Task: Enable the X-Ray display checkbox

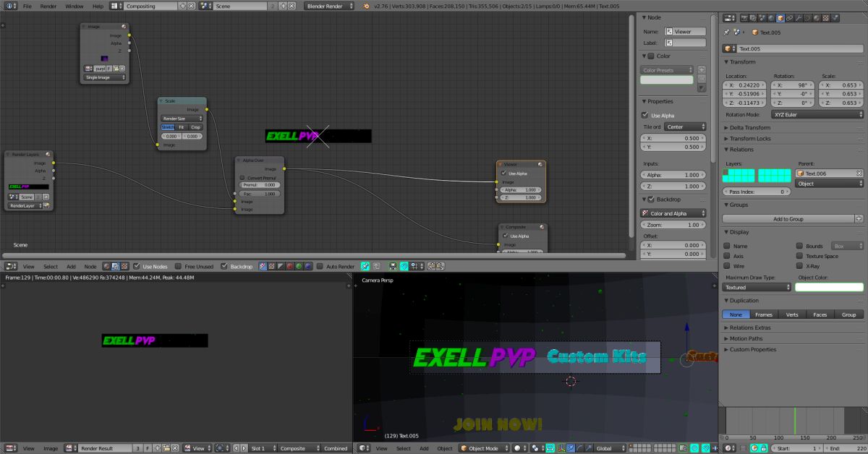Action: 799,266
